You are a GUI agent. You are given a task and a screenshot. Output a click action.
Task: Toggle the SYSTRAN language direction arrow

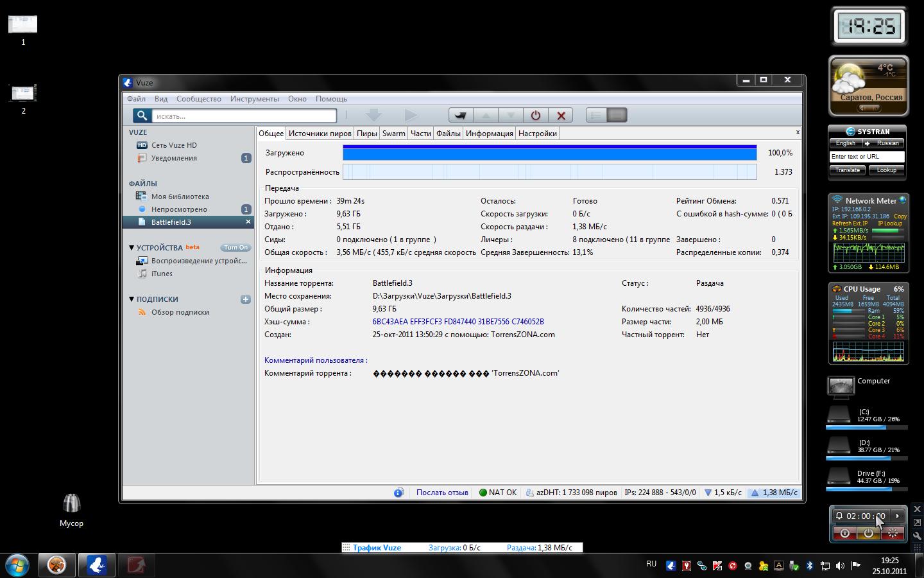pos(866,143)
